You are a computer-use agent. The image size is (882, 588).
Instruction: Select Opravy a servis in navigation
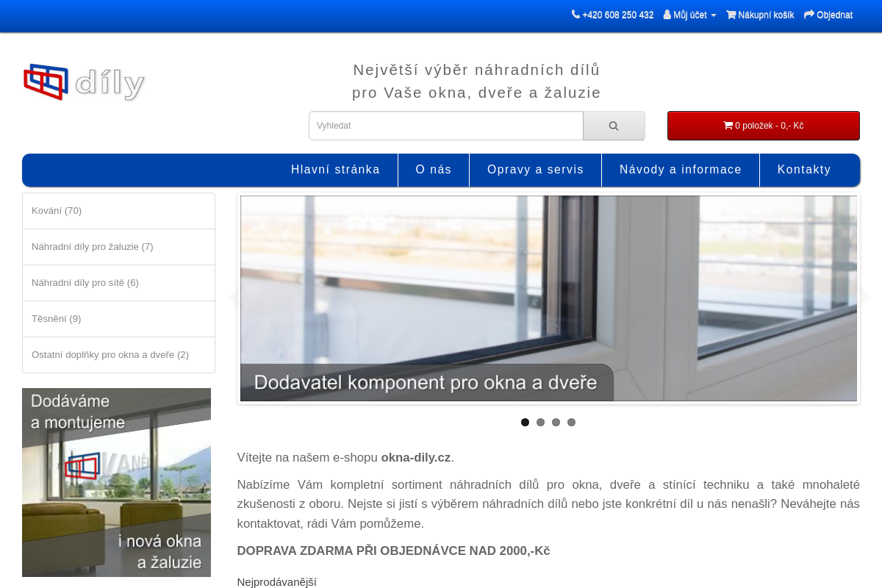pyautogui.click(x=535, y=170)
